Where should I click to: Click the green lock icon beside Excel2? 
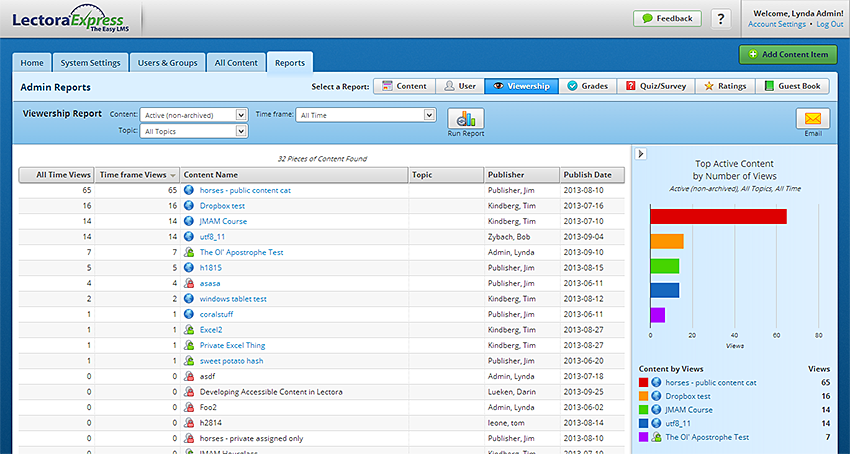[x=189, y=330]
